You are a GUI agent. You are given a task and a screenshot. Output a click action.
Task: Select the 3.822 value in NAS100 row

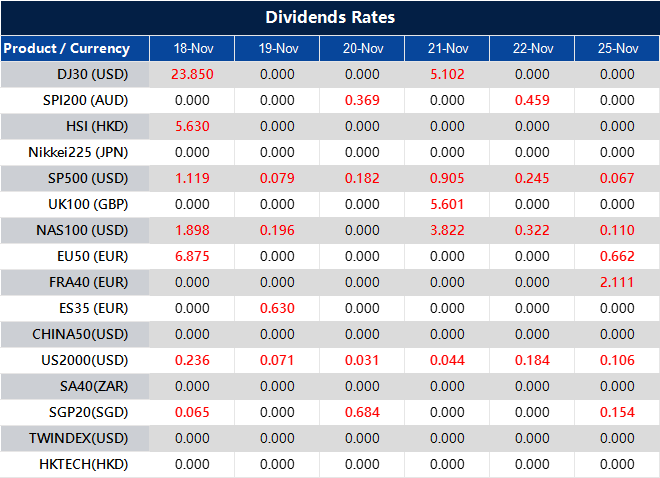coord(447,230)
